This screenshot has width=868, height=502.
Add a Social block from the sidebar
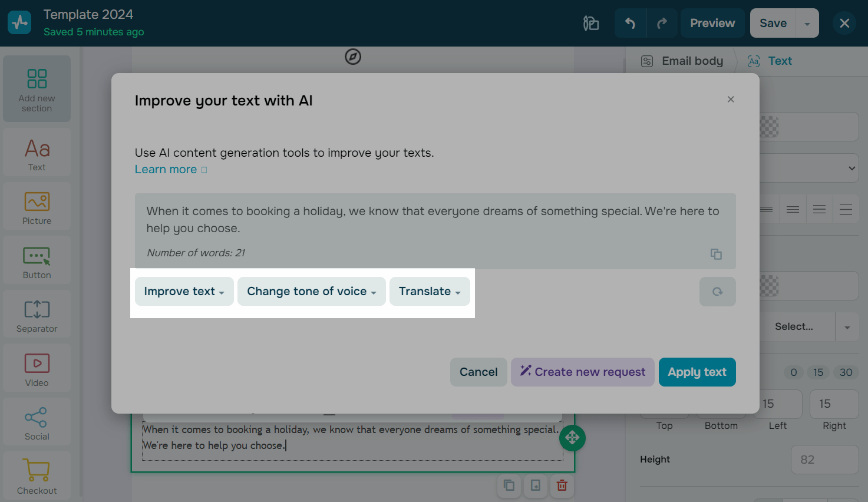coord(37,423)
